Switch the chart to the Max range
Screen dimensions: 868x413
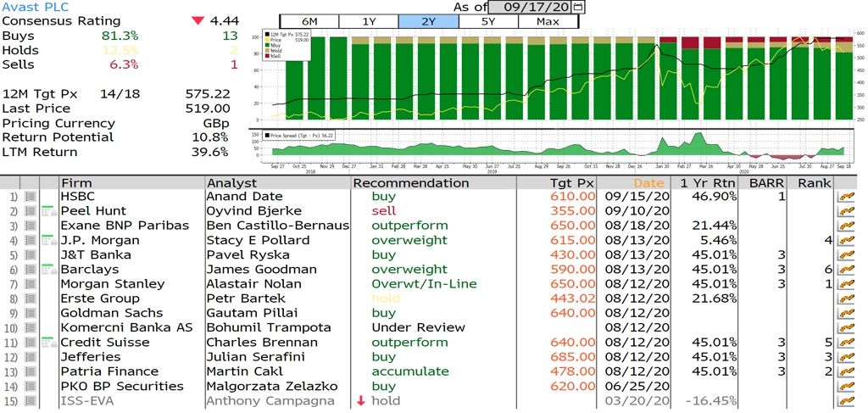click(548, 21)
